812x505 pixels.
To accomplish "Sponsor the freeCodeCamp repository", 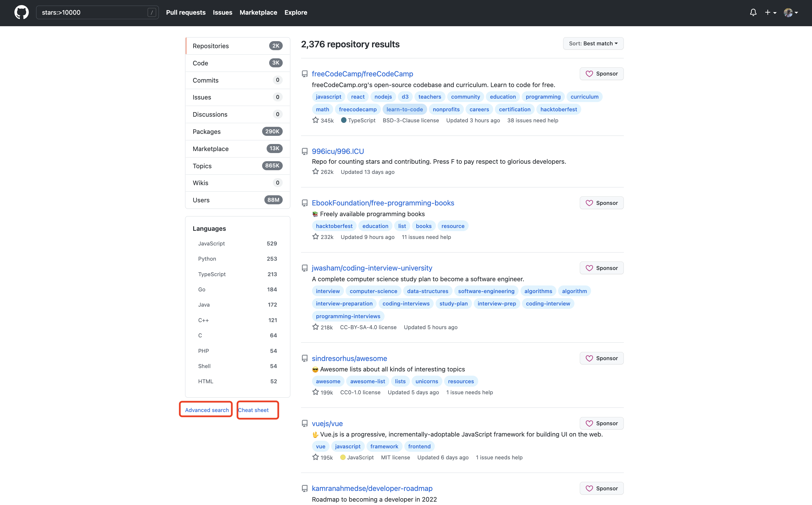I will tap(601, 74).
